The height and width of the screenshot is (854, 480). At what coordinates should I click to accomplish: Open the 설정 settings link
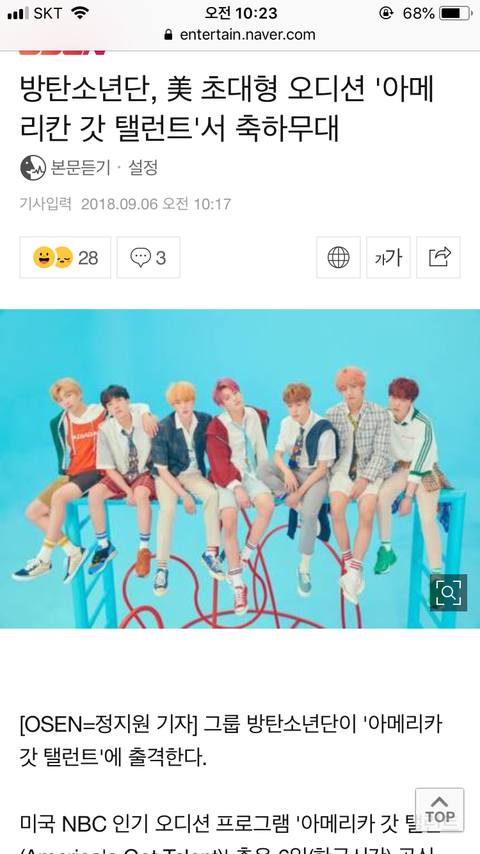tap(143, 168)
